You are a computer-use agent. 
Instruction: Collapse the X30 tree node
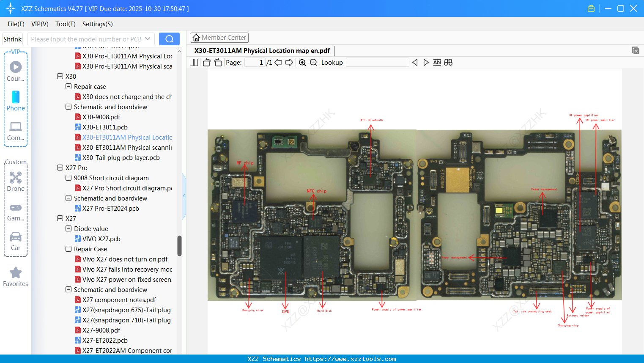pos(60,76)
